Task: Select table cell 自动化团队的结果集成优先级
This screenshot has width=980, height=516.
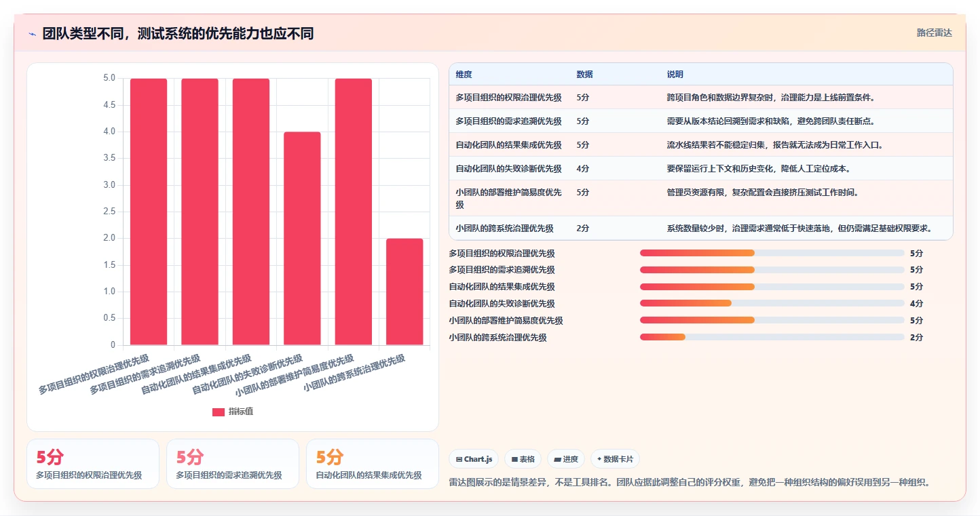Action: pos(508,145)
